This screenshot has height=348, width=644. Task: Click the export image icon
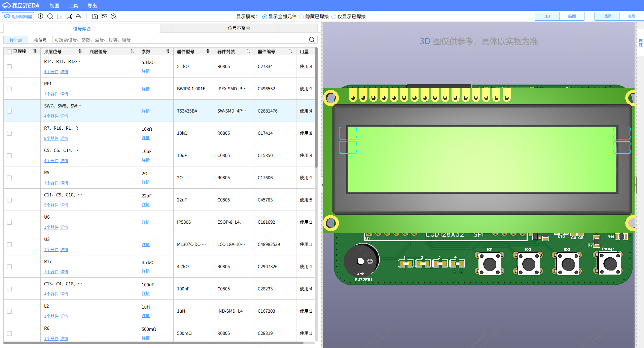104,16
